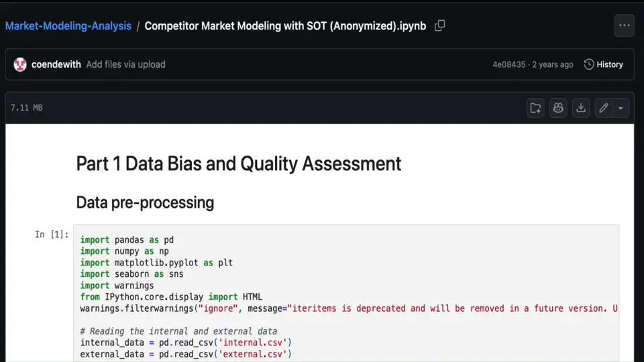
Task: Click the 7.11 MB file size label
Action: pyautogui.click(x=27, y=108)
